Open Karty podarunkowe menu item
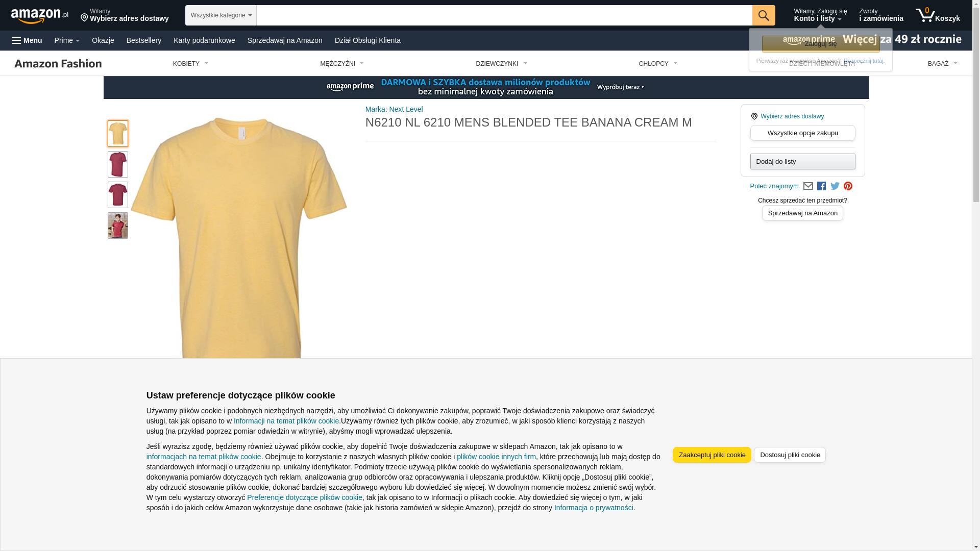This screenshot has width=980, height=551. coord(204,40)
